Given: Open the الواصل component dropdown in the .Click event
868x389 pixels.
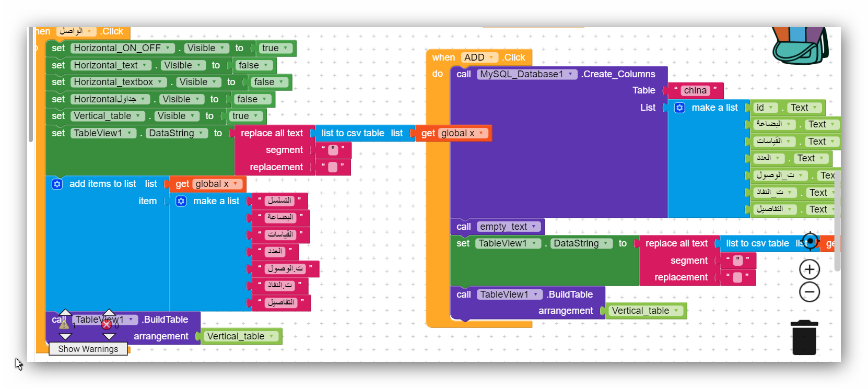Looking at the screenshot, I should 76,31.
